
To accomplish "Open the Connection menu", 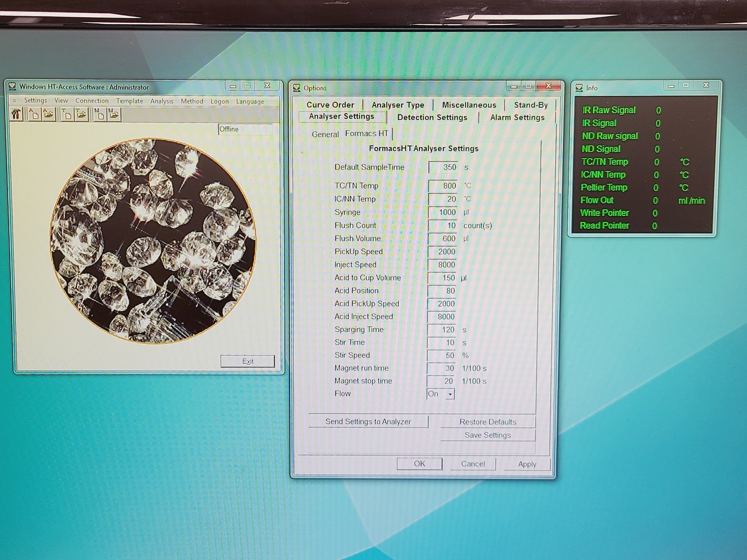I will [x=92, y=100].
